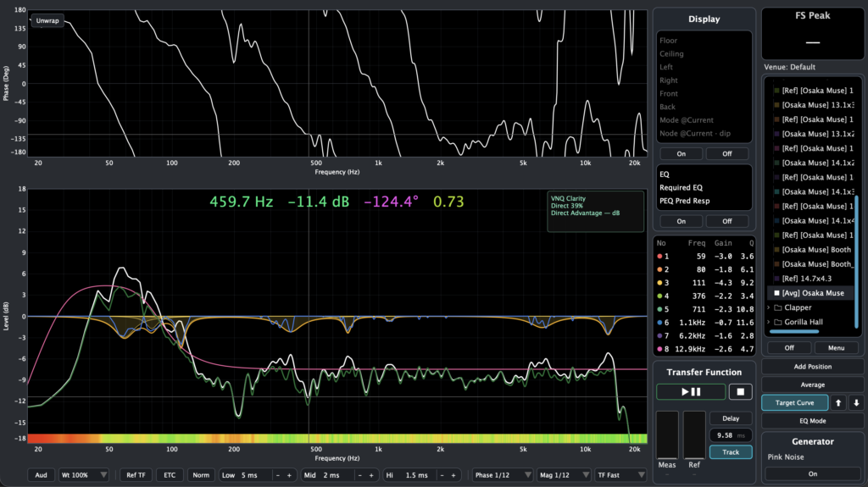868x487 pixels.
Task: Toggle the Target Curve button
Action: [794, 403]
